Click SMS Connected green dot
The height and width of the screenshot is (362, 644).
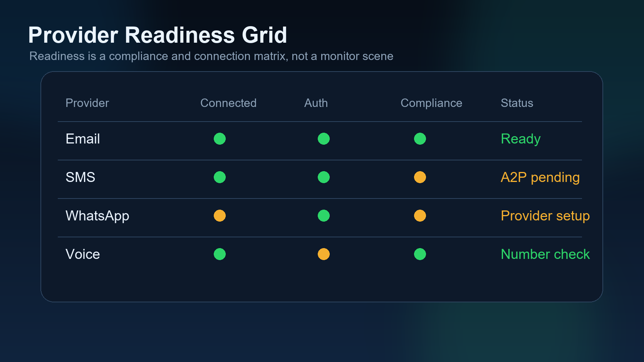pyautogui.click(x=220, y=177)
